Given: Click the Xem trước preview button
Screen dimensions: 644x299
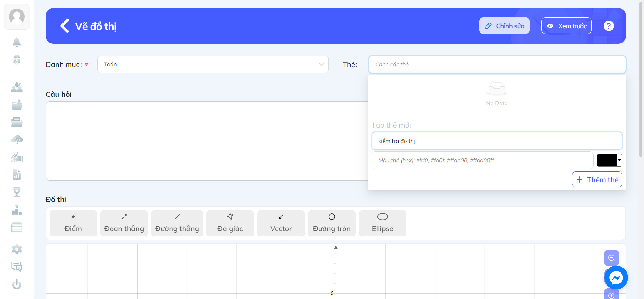Looking at the screenshot, I should click(x=567, y=26).
